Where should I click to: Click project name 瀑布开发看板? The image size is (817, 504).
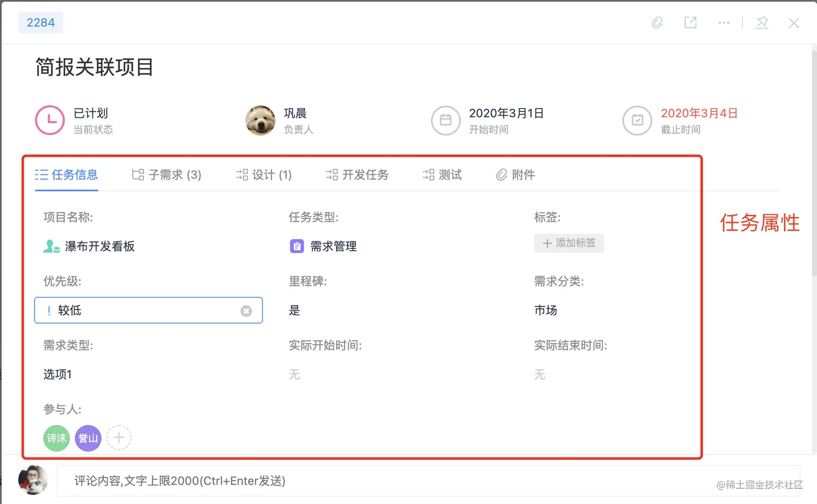coord(100,246)
